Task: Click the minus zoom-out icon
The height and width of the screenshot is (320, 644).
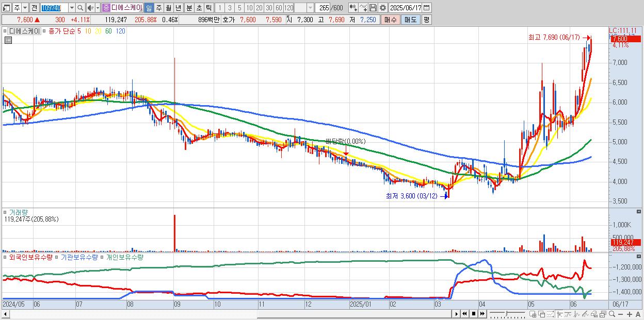Action: 621,314
